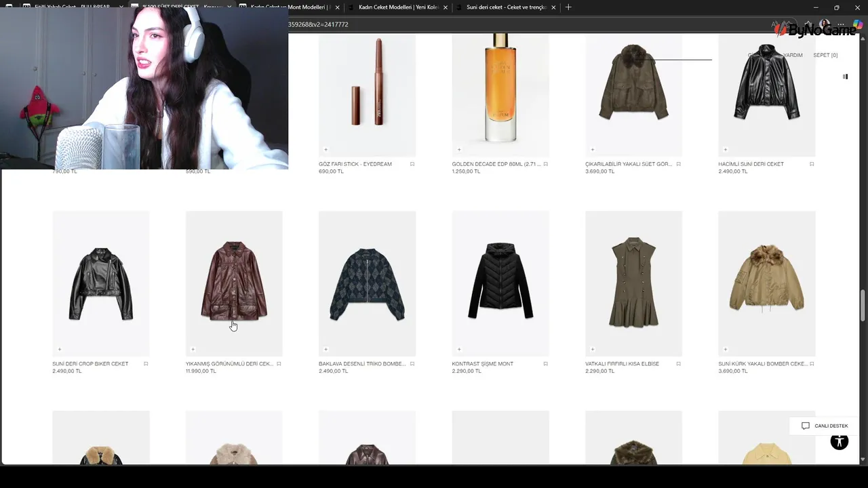
Task: Open the khaki ruffled dress thumbnail
Action: [x=633, y=283]
